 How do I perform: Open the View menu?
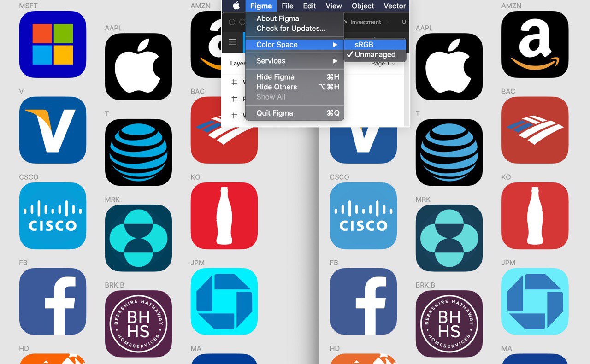pos(334,6)
